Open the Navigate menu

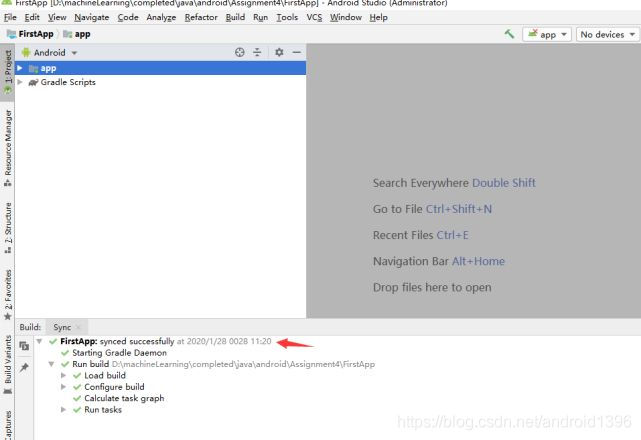pyautogui.click(x=92, y=17)
